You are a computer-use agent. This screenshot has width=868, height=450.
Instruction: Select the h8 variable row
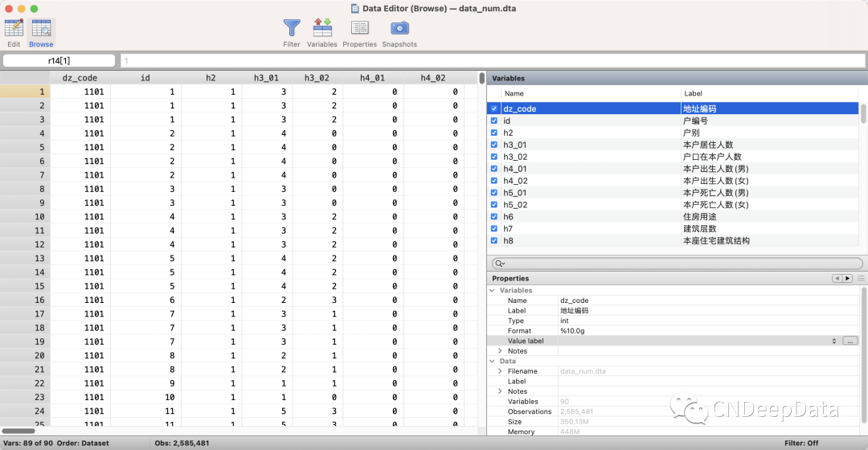tap(673, 241)
